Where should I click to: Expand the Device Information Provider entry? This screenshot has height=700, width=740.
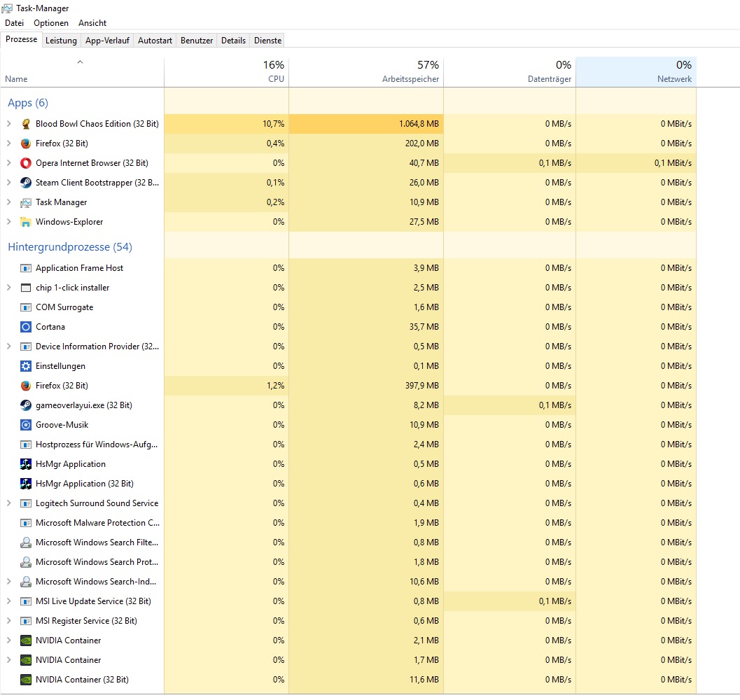[8, 346]
